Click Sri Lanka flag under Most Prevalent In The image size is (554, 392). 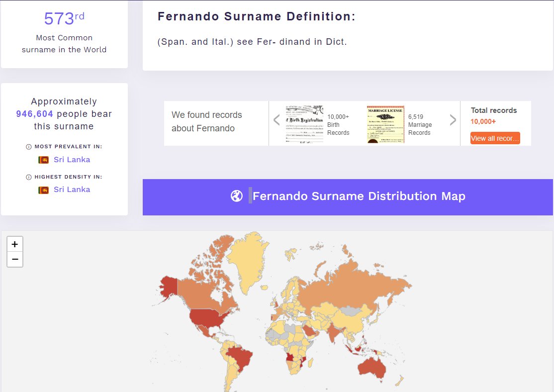[x=43, y=160]
